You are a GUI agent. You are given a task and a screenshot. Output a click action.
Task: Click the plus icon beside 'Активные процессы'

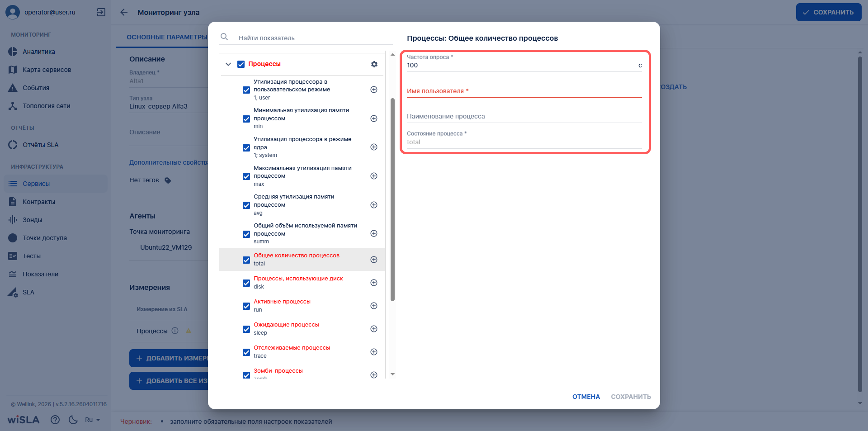pyautogui.click(x=374, y=306)
